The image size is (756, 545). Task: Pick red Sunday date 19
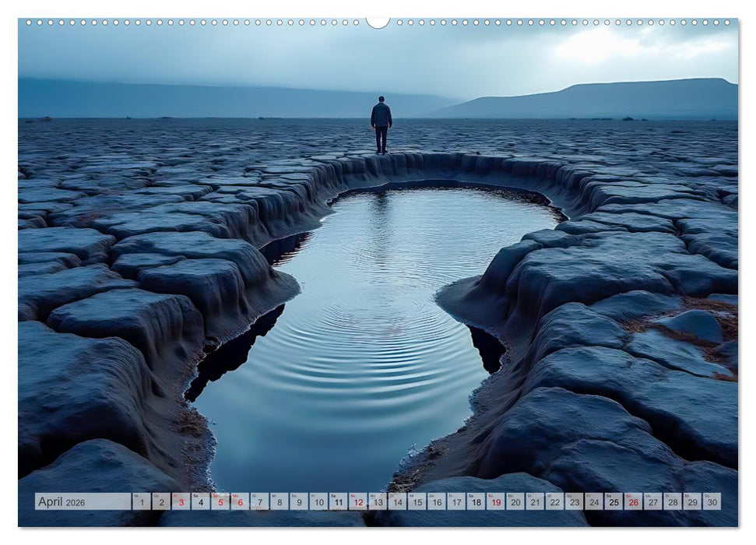coord(495,502)
